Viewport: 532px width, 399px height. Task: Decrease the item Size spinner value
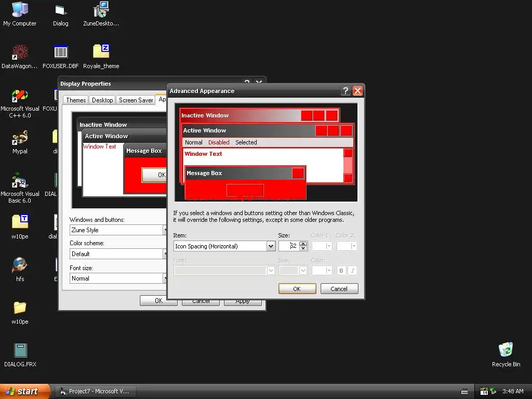(x=303, y=248)
